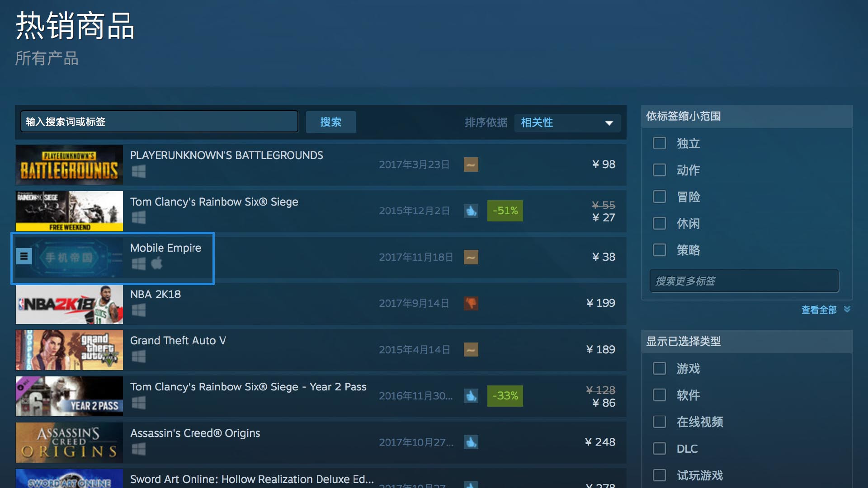Tick the DLC type checkbox
The width and height of the screenshot is (868, 488).
click(660, 448)
